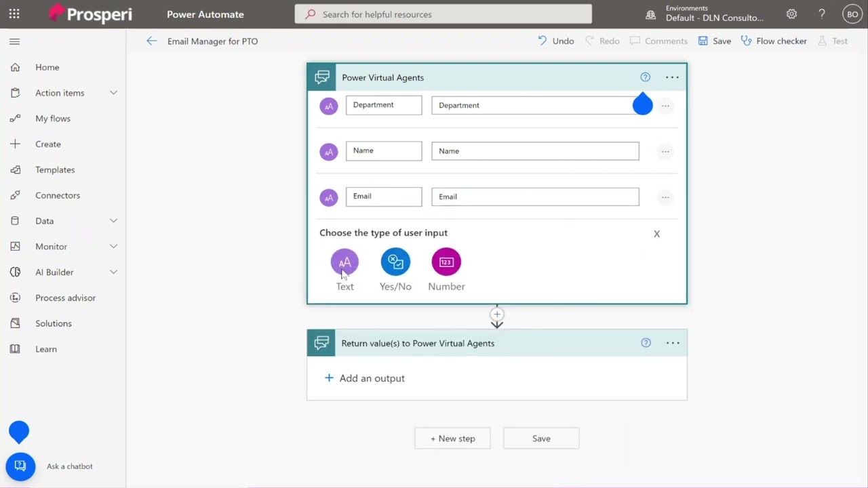Close the Choose type of user input panel
This screenshot has height=488, width=868.
[x=656, y=234]
